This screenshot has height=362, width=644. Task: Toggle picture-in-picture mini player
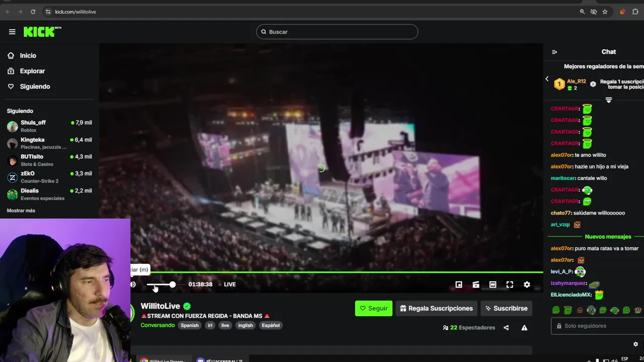459,285
